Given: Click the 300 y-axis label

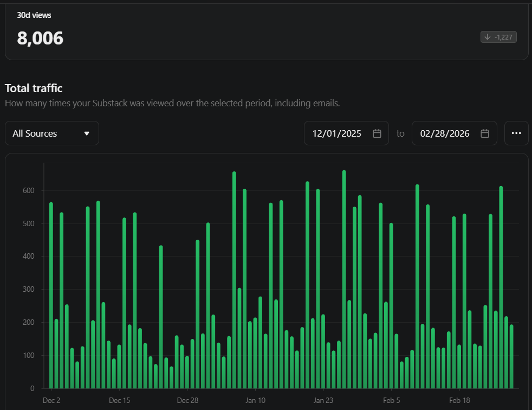Looking at the screenshot, I should click(x=29, y=289).
